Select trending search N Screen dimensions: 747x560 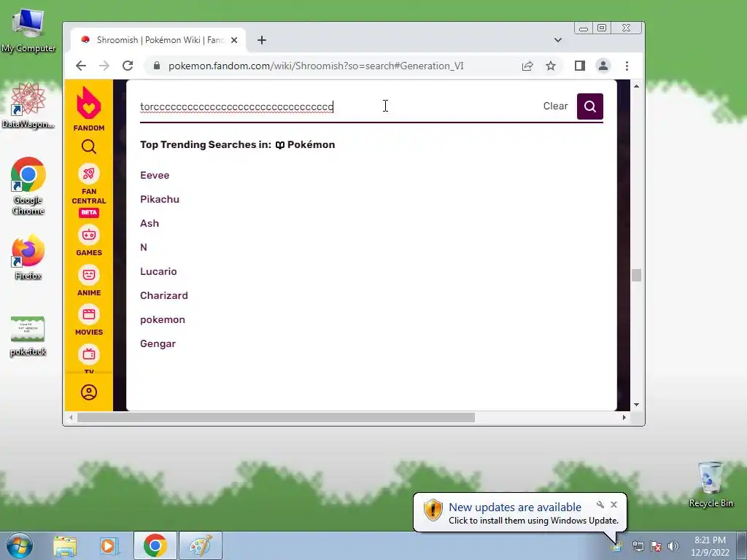coord(144,247)
